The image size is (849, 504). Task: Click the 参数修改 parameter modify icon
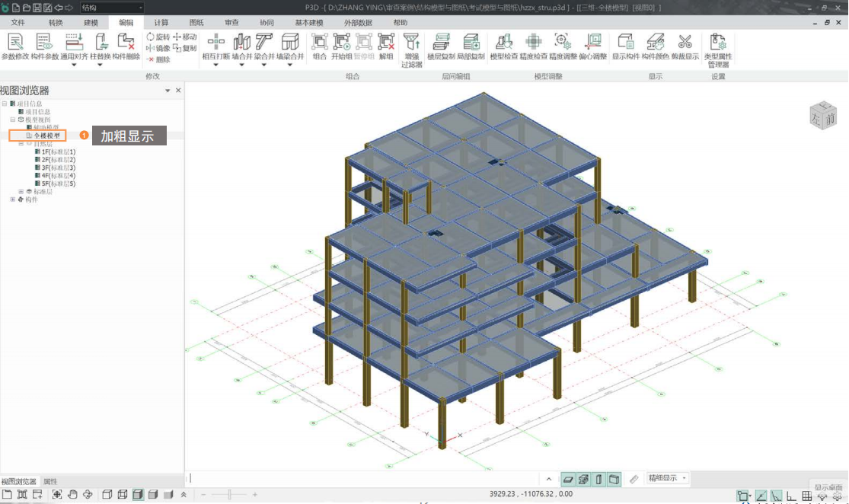pyautogui.click(x=14, y=45)
